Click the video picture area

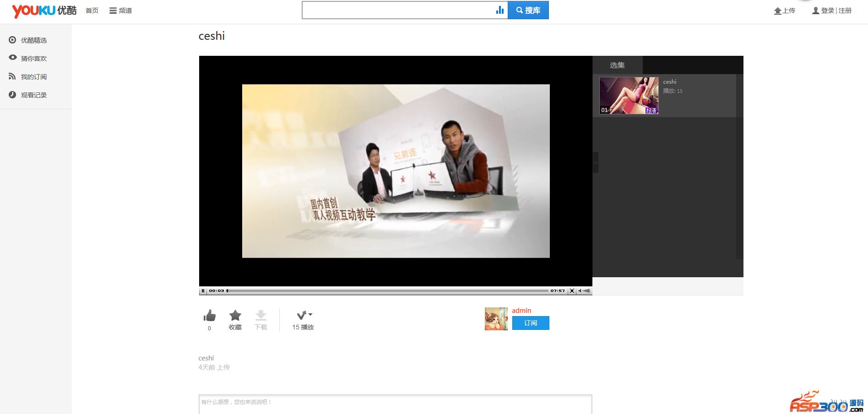coord(396,171)
